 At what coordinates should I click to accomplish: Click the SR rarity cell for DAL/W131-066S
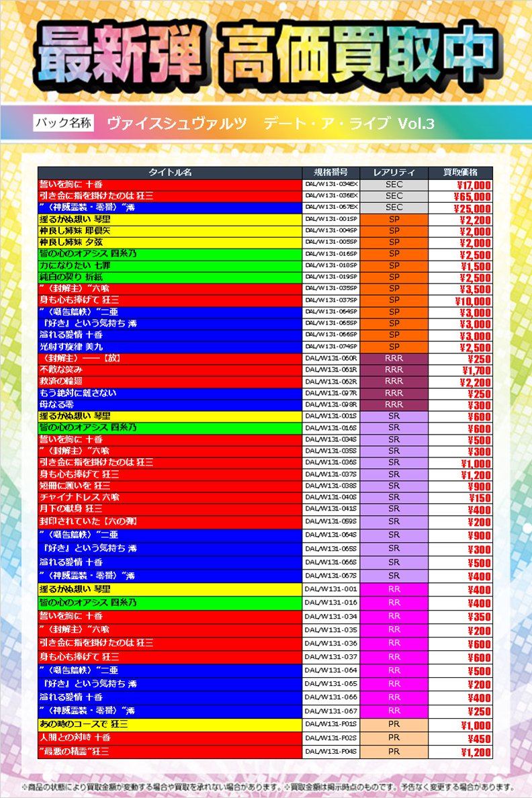tap(394, 562)
